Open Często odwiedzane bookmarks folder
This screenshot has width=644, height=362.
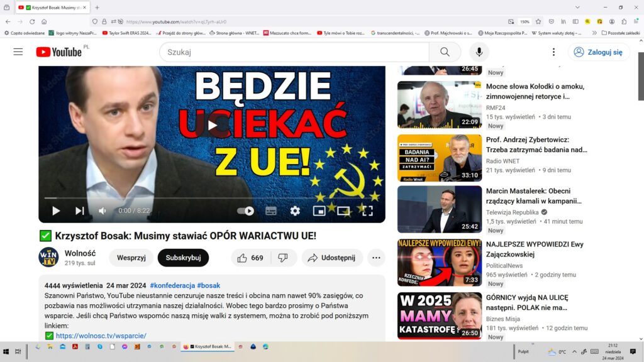[25, 33]
